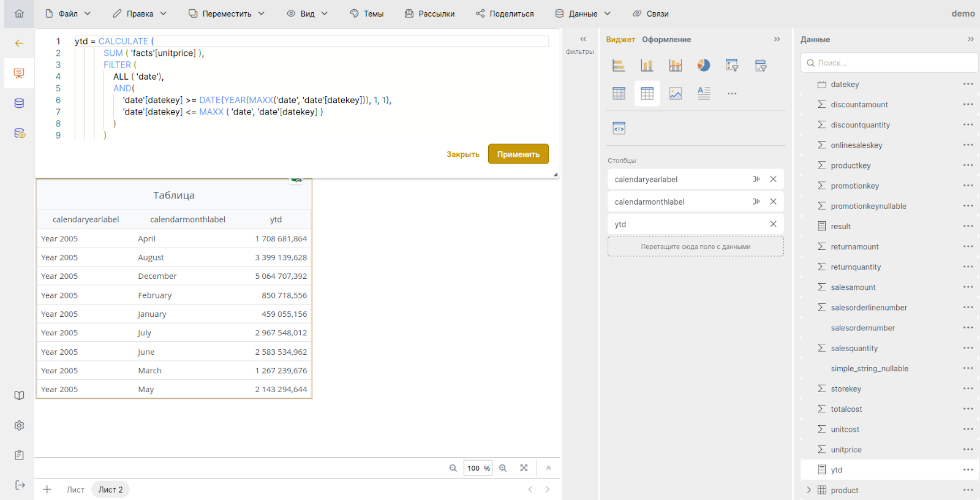Select the pivot table widget
This screenshot has height=500, width=980.
coord(619,93)
